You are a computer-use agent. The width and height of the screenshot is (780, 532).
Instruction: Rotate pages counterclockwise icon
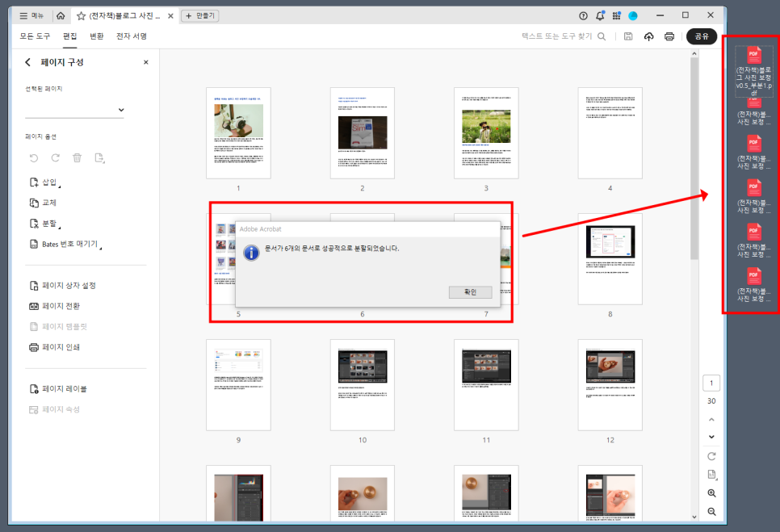point(34,158)
